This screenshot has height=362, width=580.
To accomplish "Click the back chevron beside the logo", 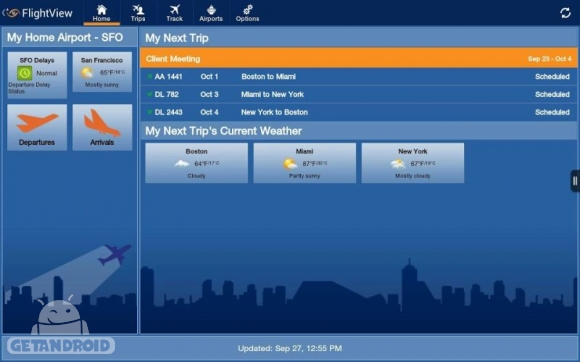I will pos(3,13).
